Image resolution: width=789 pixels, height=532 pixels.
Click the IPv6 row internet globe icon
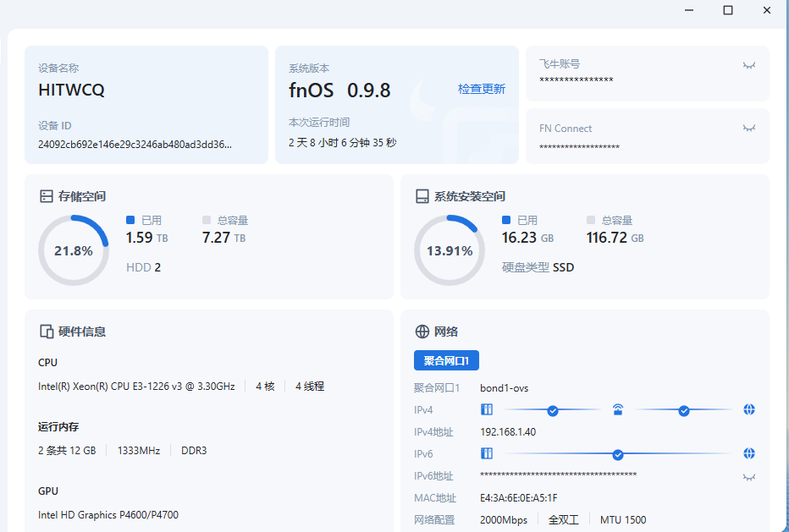coord(748,453)
